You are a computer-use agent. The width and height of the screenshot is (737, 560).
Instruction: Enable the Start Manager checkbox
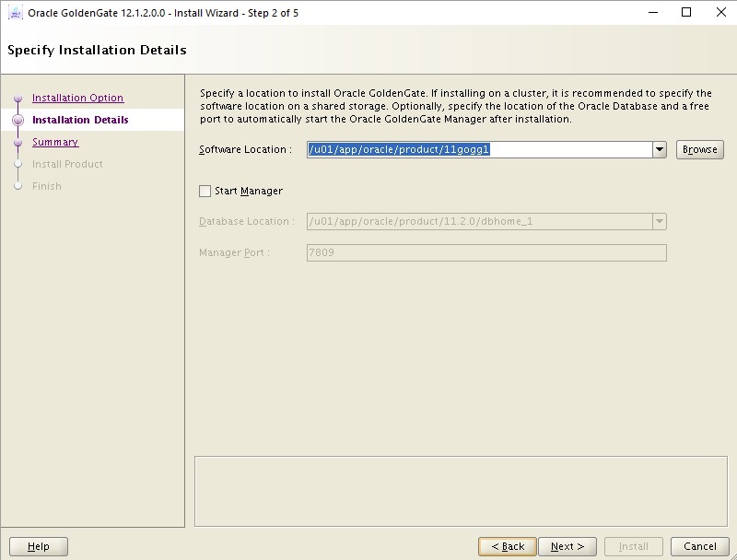point(205,192)
